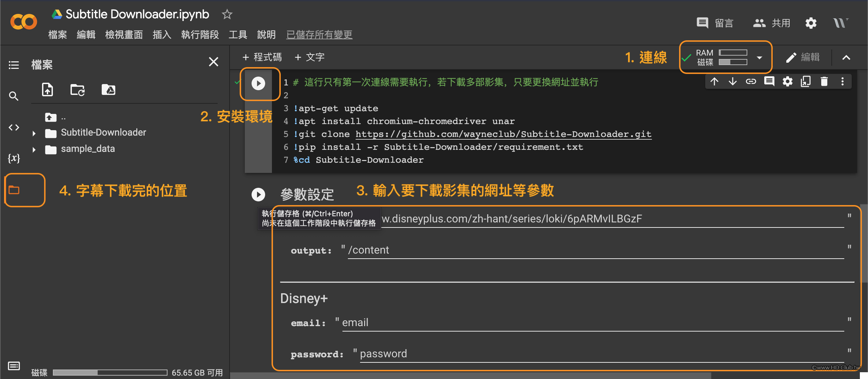
Task: Run the first code cell
Action: click(x=258, y=83)
